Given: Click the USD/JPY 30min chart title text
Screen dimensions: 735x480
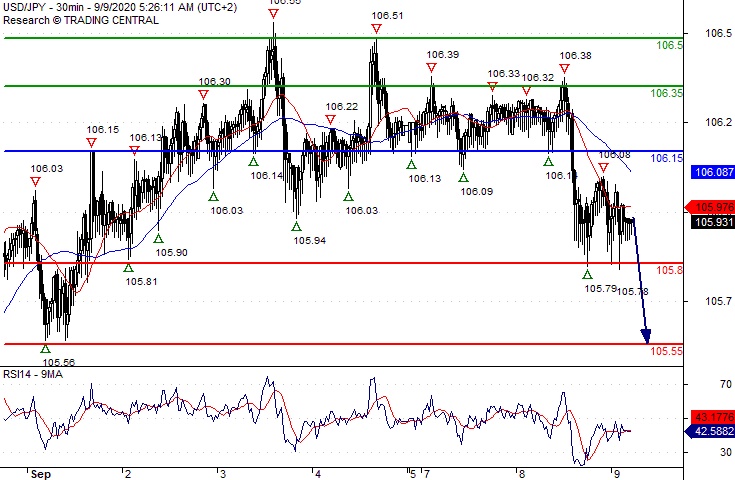Looking at the screenshot, I should coord(120,8).
